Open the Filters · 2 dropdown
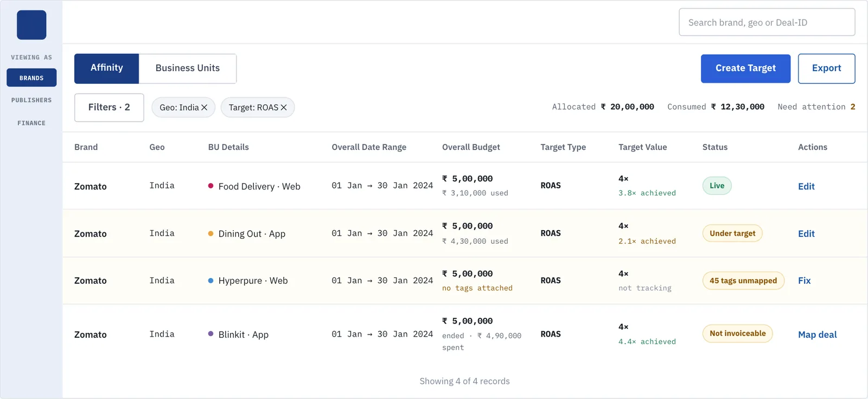Screen dimensions: 868x399 pyautogui.click(x=109, y=107)
